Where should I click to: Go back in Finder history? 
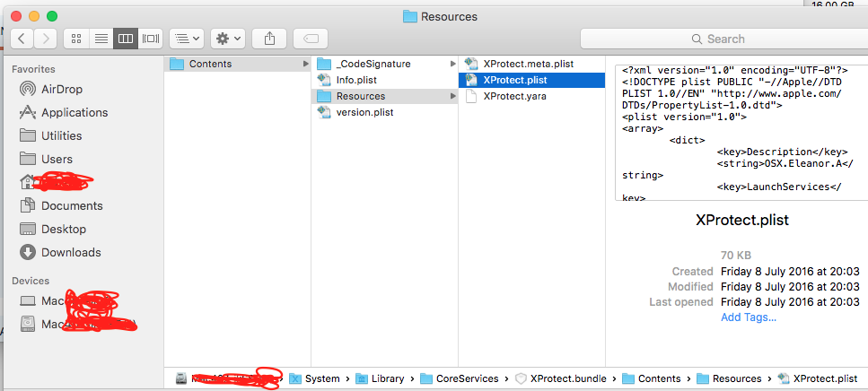(x=22, y=39)
